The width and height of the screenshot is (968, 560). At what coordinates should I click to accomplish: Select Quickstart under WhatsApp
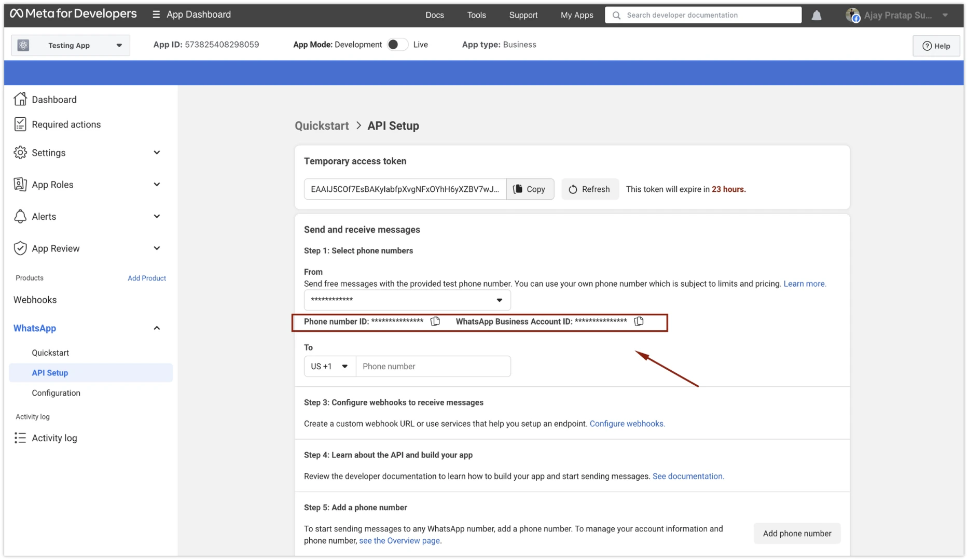point(50,353)
